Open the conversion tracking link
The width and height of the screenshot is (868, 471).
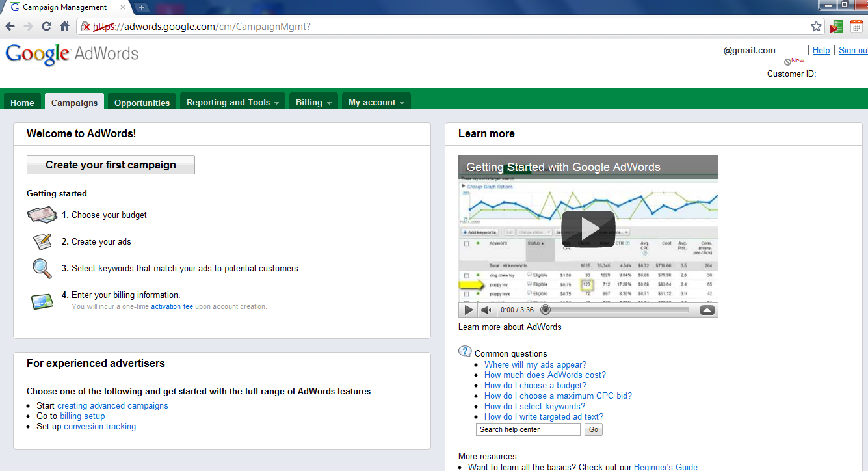click(x=99, y=426)
